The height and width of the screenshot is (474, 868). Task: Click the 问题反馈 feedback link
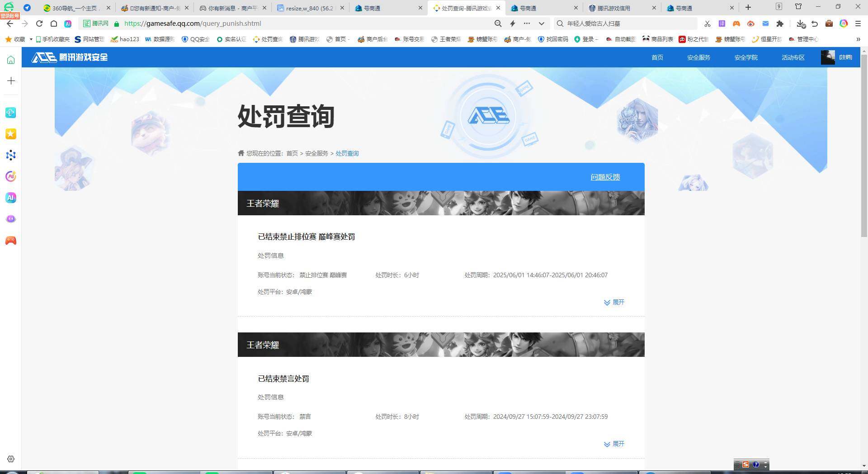click(x=605, y=177)
